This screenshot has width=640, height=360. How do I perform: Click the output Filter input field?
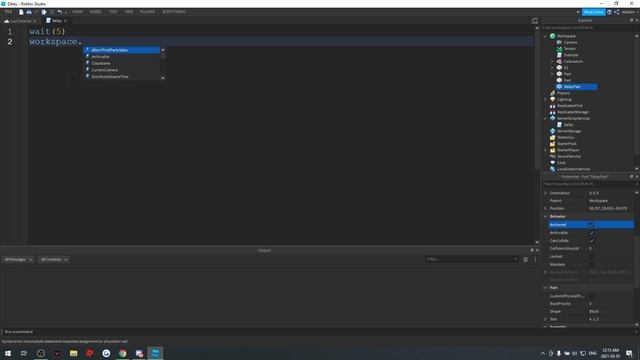471,259
